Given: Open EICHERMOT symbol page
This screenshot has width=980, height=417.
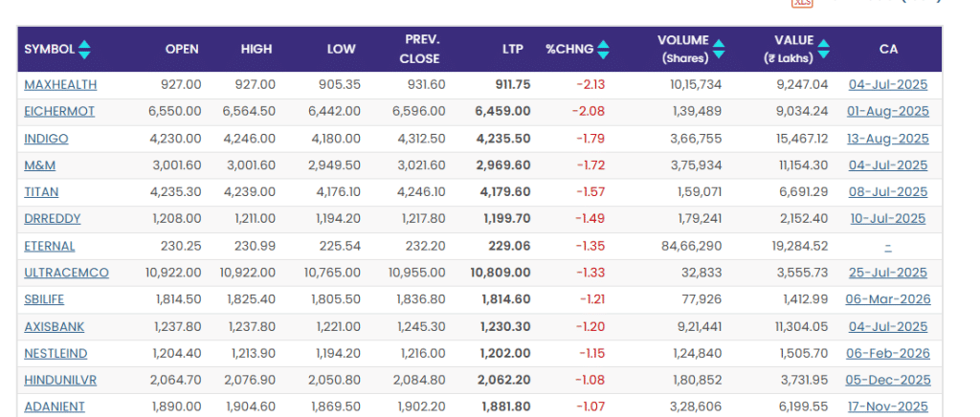Looking at the screenshot, I should [59, 112].
